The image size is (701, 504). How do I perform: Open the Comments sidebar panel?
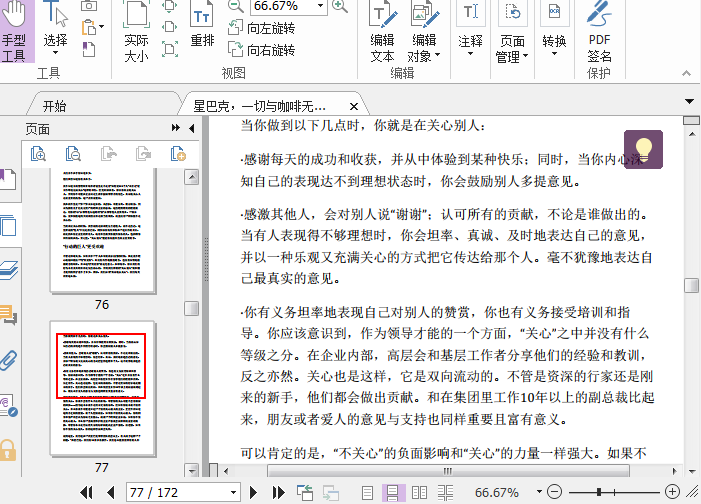pyautogui.click(x=8, y=314)
